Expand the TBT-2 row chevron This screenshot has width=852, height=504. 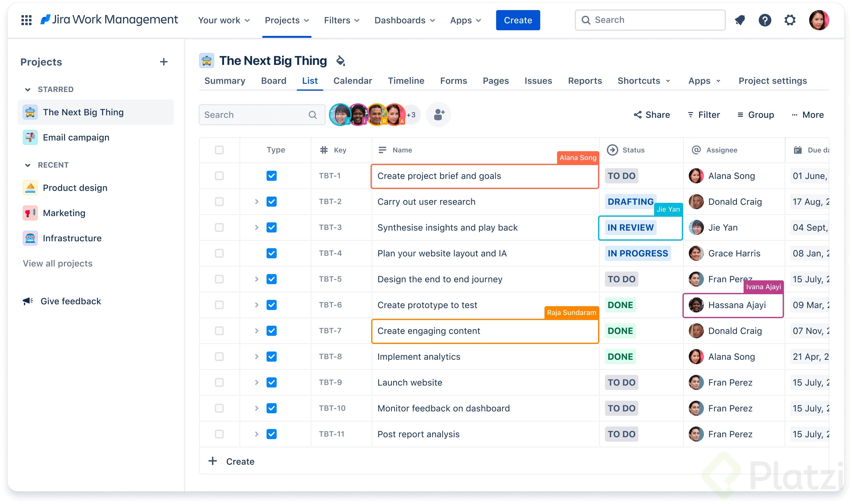[x=256, y=201]
